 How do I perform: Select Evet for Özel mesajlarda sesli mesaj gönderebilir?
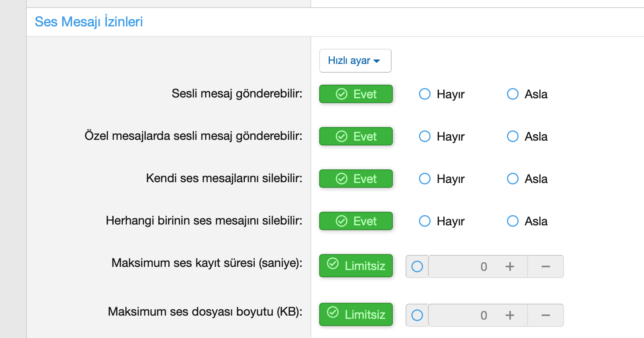(356, 136)
